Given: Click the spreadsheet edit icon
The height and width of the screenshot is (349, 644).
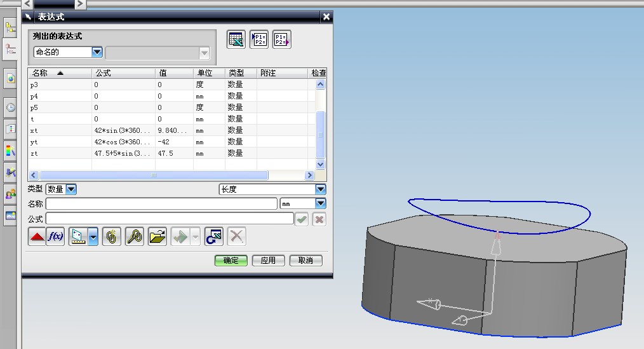Looking at the screenshot, I should point(236,39).
